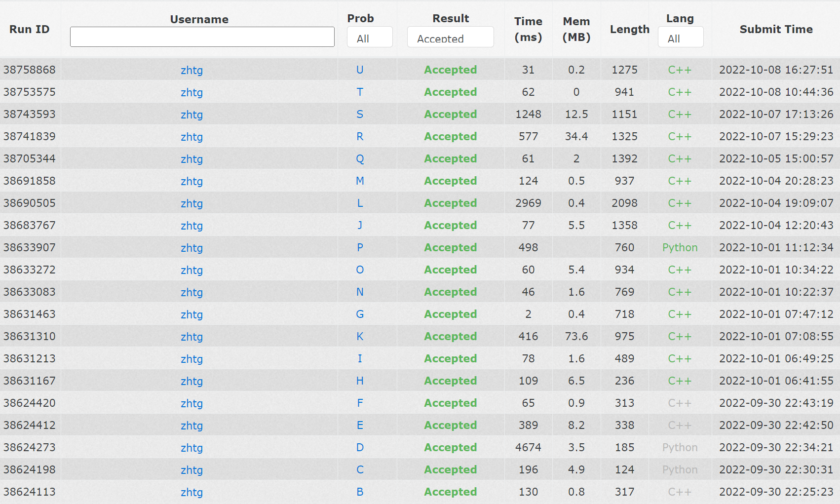Open problem M link

coord(360,181)
